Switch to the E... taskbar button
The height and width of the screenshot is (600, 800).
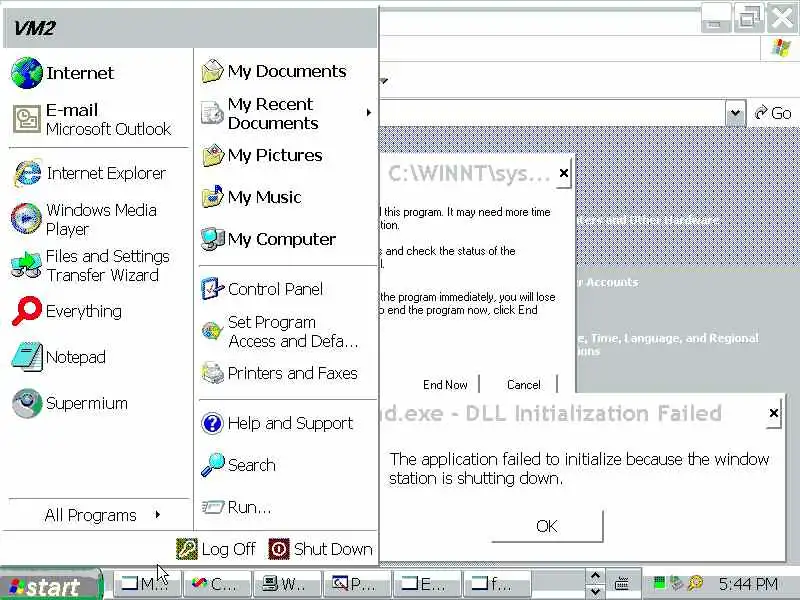pos(427,583)
